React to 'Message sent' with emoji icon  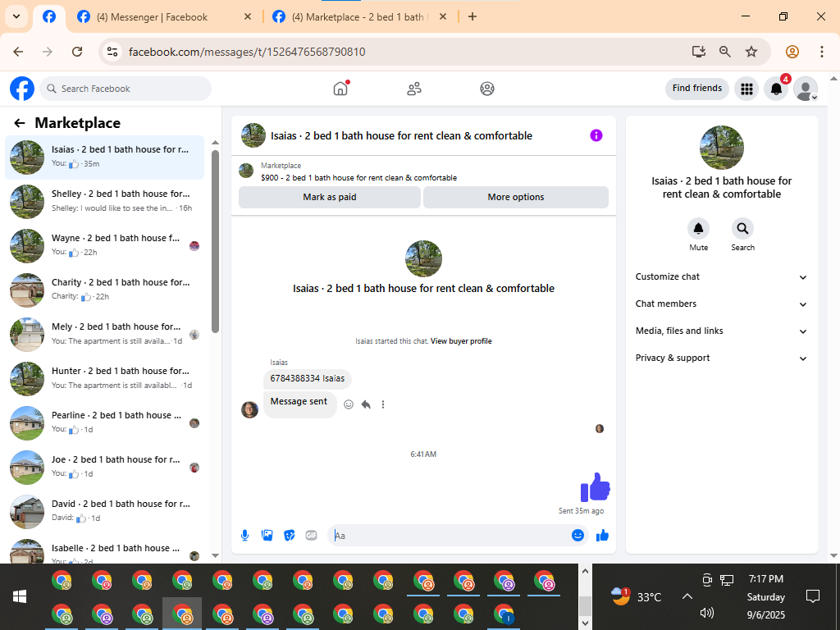[x=349, y=404]
